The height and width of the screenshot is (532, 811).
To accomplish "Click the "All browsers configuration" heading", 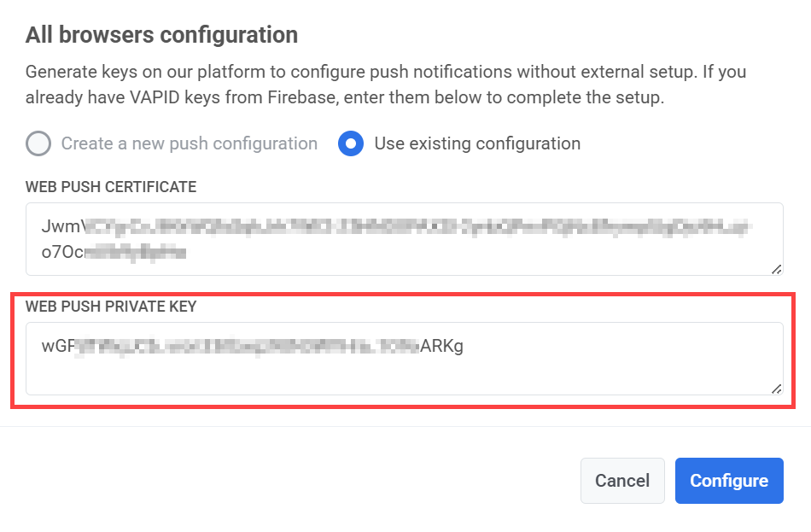I will pyautogui.click(x=161, y=34).
